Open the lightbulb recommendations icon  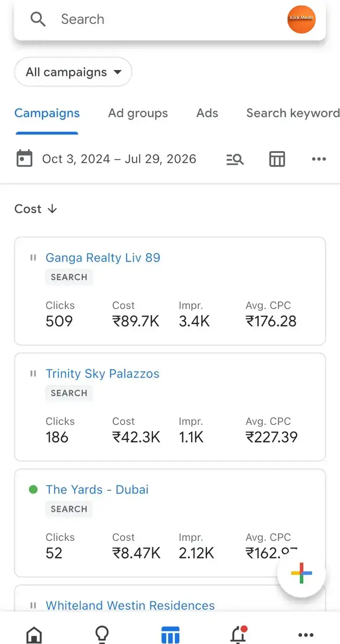click(x=102, y=634)
